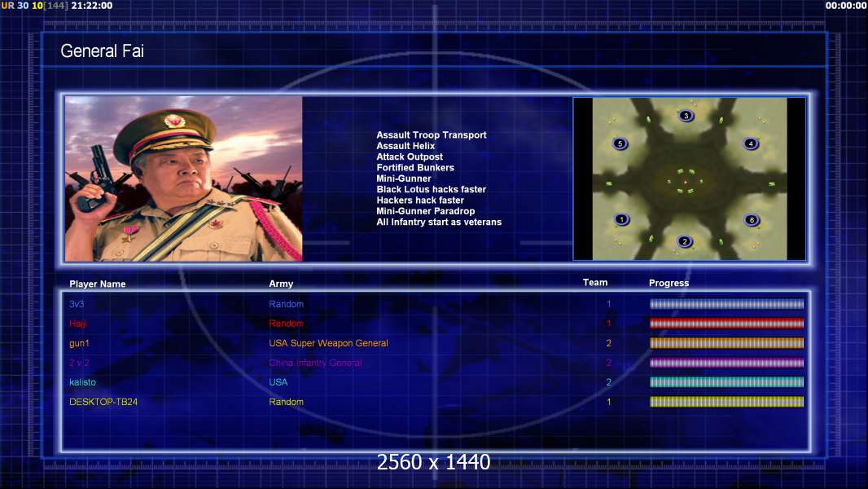Click the Random army of player 3v3
The width and height of the screenshot is (868, 489).
[x=286, y=304]
